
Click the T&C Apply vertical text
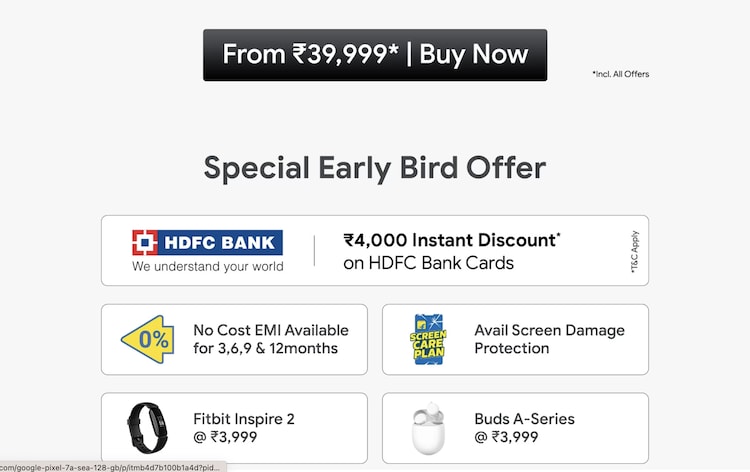point(634,251)
